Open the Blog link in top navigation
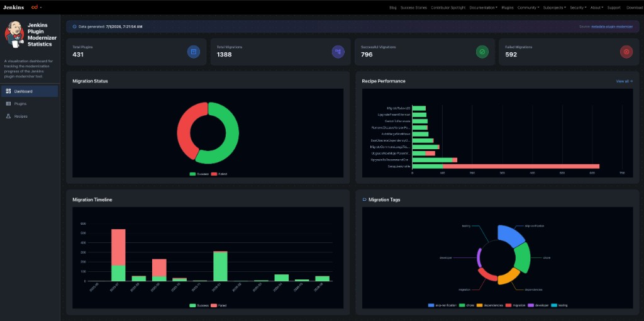The image size is (644, 321). 392,8
